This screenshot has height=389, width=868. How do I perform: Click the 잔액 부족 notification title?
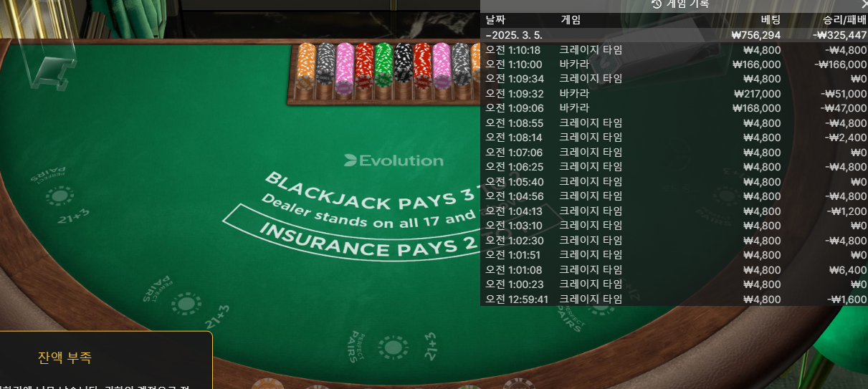coord(65,357)
